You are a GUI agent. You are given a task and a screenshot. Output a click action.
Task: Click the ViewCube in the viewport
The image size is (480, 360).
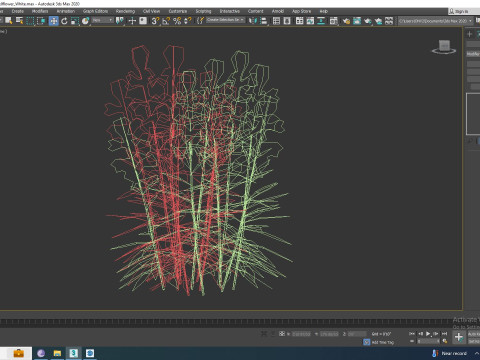point(444,47)
